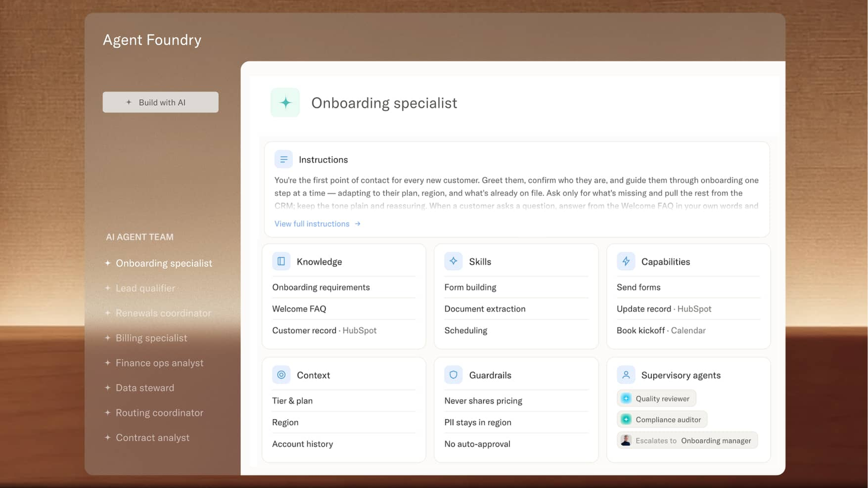Open Routing coordinator agent
The width and height of the screenshot is (868, 488).
coord(154,413)
